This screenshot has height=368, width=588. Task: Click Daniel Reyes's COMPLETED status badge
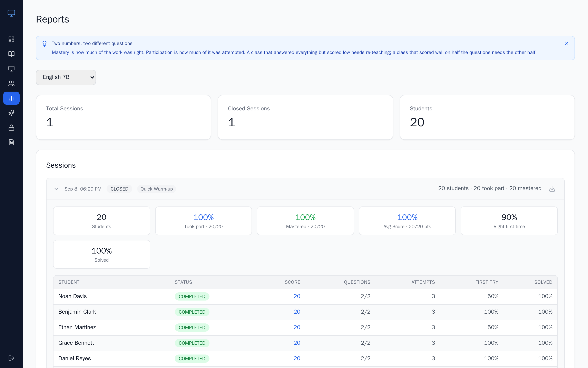192,359
